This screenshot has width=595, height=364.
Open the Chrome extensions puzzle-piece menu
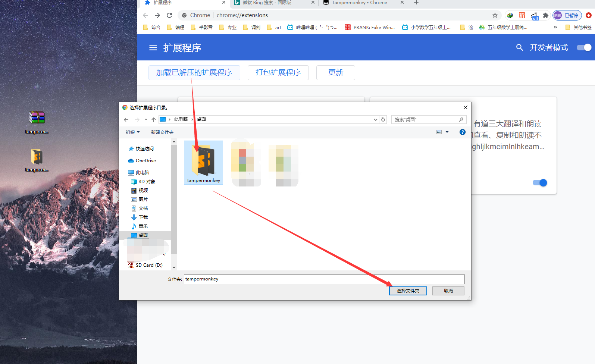point(546,15)
